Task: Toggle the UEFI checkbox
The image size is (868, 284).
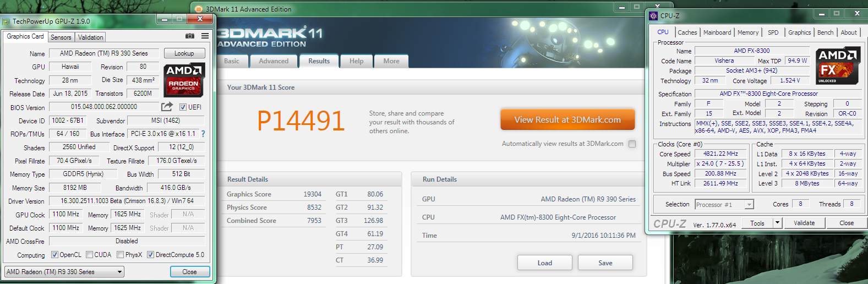Action: [183, 107]
